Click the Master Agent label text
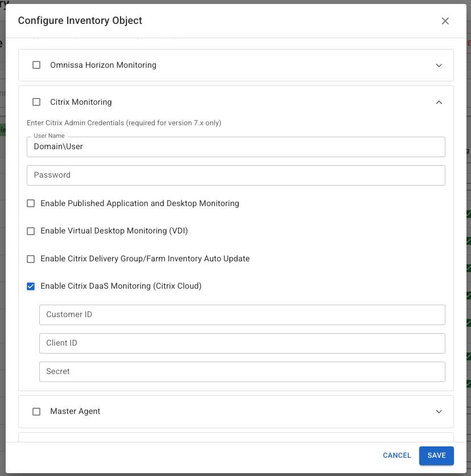471x476 pixels. point(75,411)
